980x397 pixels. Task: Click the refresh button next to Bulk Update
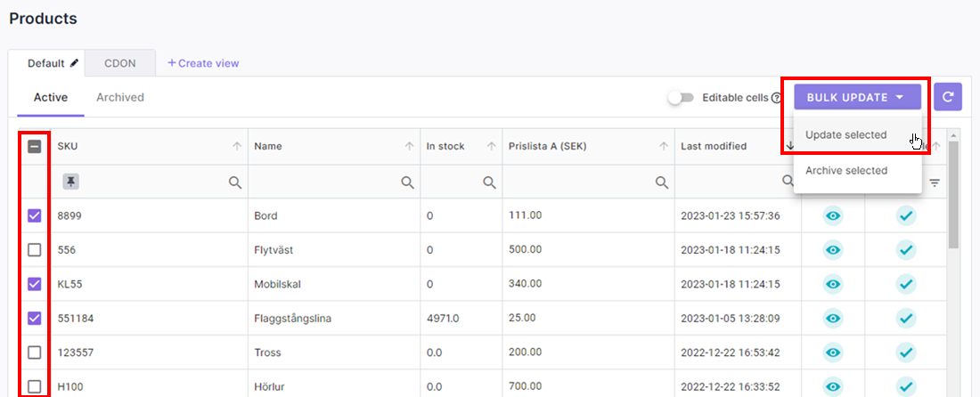[x=948, y=97]
